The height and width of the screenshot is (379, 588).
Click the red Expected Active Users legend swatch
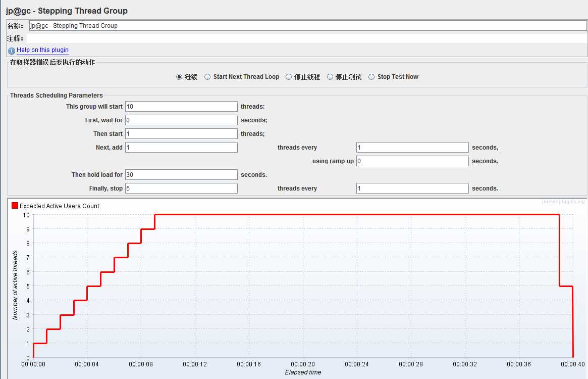point(15,206)
